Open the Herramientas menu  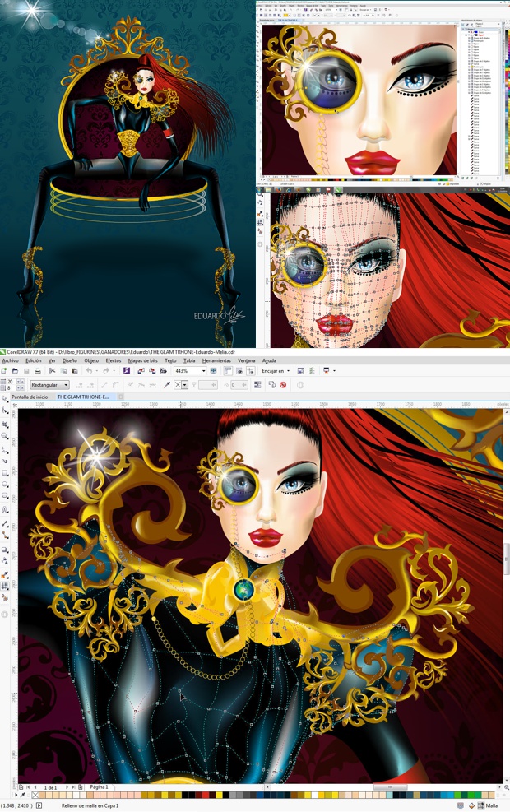click(216, 360)
